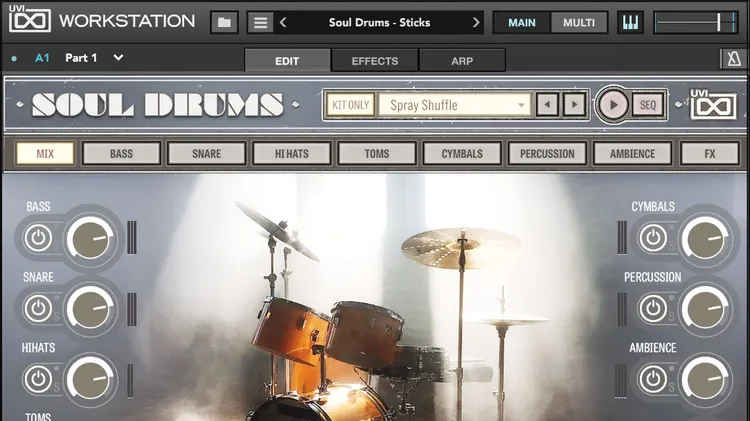750x421 pixels.
Task: Open the PERCUSSION page button
Action: 547,154
